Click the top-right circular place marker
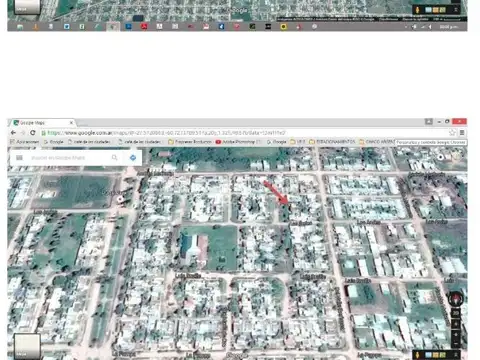Viewport: 480px width, 360px height. click(x=441, y=157)
